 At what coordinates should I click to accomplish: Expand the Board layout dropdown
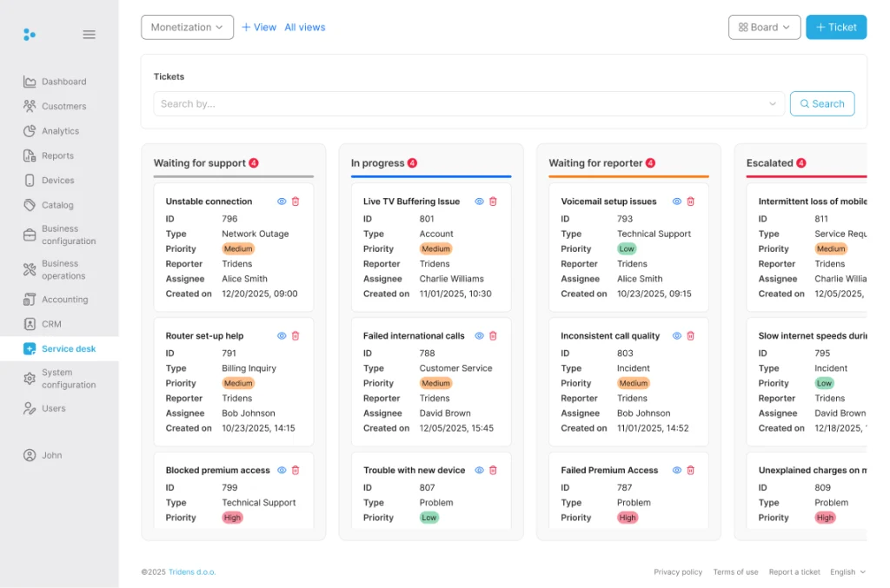[x=764, y=27]
